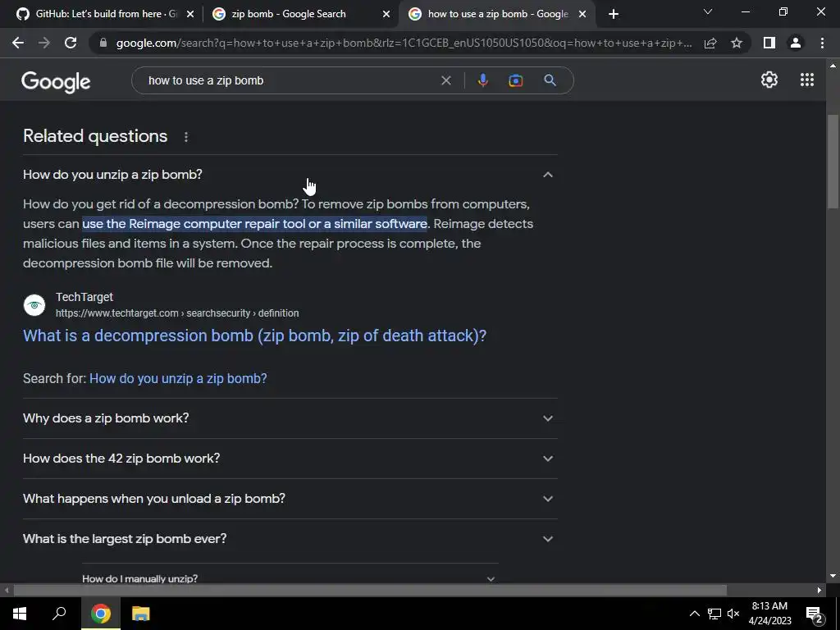Open Google apps grid
The width and height of the screenshot is (840, 630).
pos(807,80)
